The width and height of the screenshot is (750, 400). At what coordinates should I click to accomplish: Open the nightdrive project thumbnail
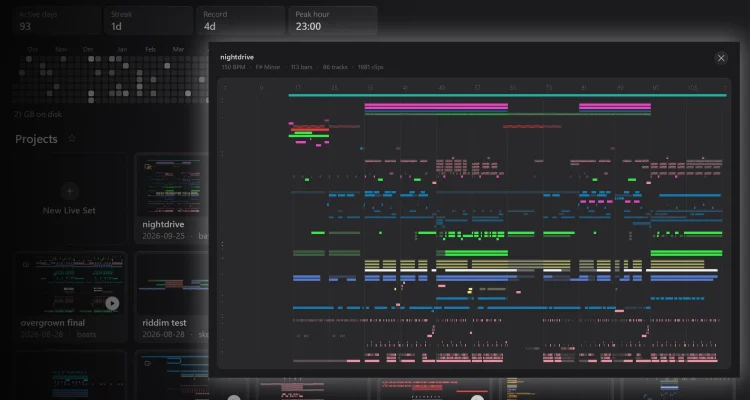pyautogui.click(x=173, y=186)
